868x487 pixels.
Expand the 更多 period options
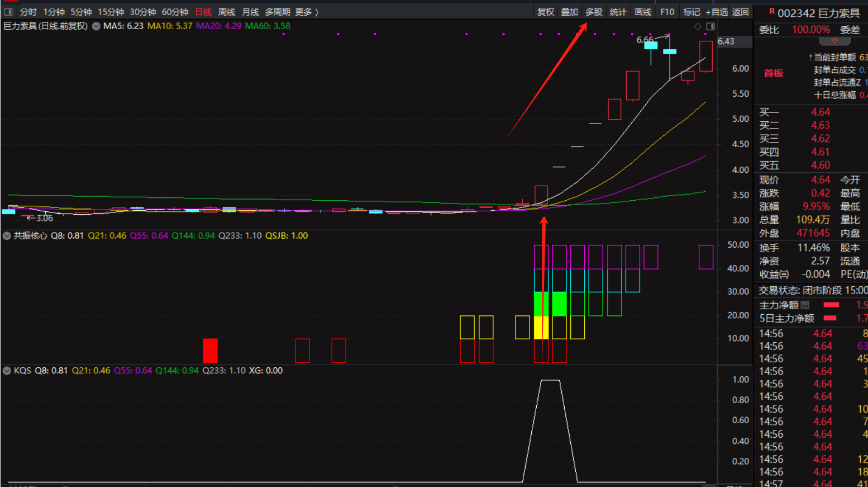coord(307,12)
